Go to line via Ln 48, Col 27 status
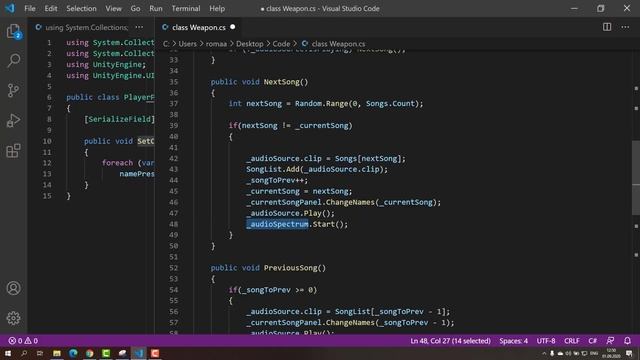Viewport: 640px width, 360px height. (x=450, y=340)
